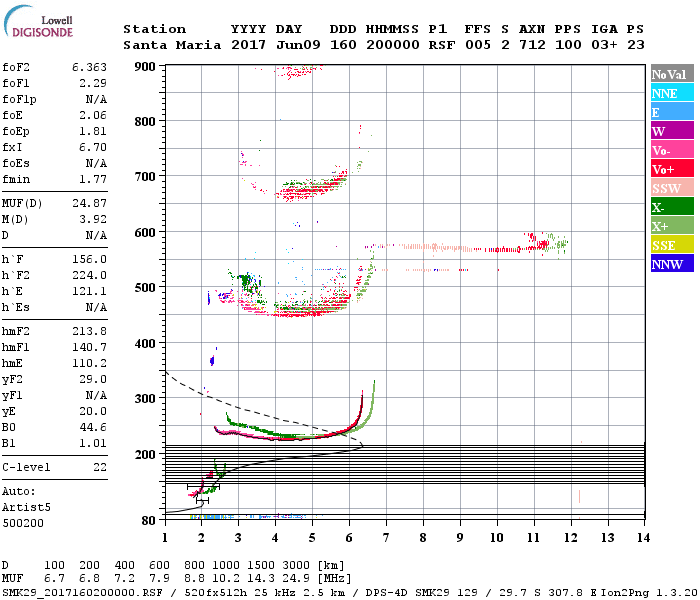Click the hmE value 110.2
The image size is (700, 600).
[x=89, y=364]
